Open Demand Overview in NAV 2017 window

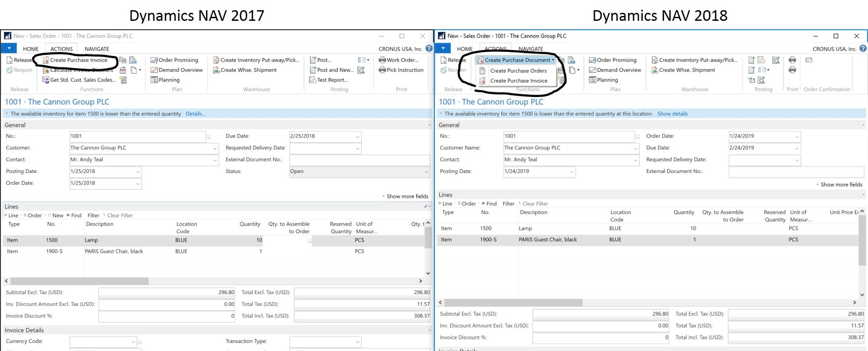coord(176,70)
